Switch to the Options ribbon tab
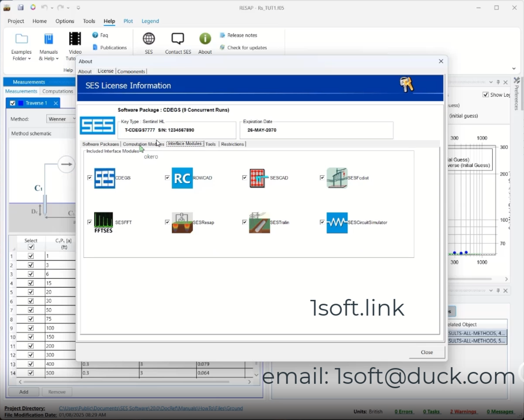 pos(65,21)
